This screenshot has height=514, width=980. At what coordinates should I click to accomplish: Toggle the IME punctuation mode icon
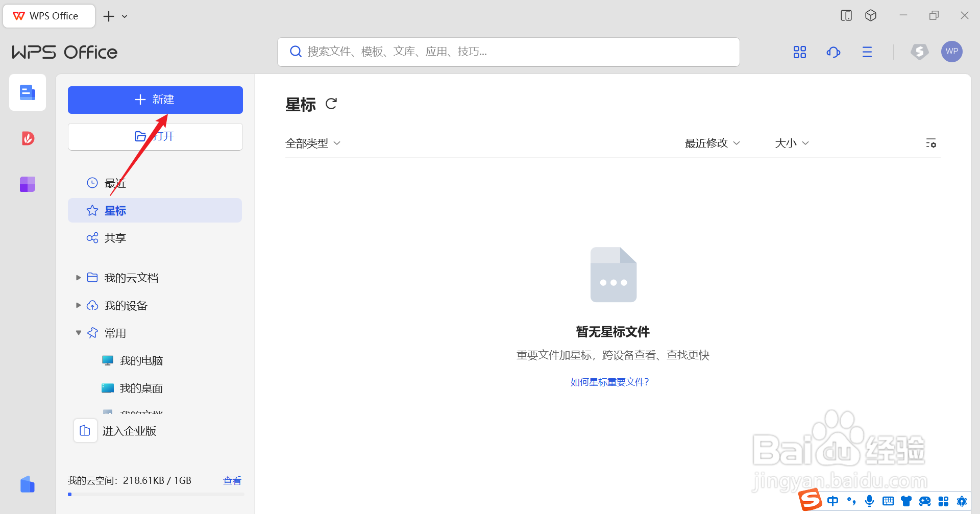[x=851, y=501]
